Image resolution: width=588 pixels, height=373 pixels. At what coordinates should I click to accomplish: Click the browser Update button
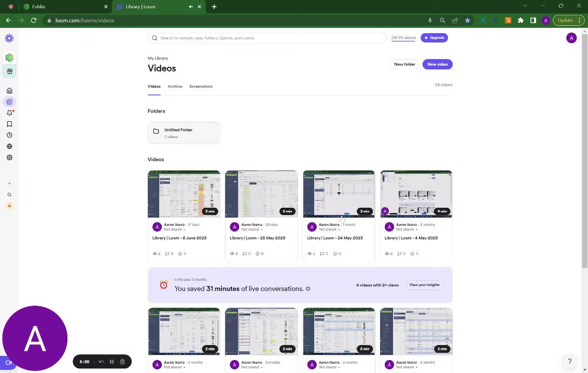pos(568,21)
